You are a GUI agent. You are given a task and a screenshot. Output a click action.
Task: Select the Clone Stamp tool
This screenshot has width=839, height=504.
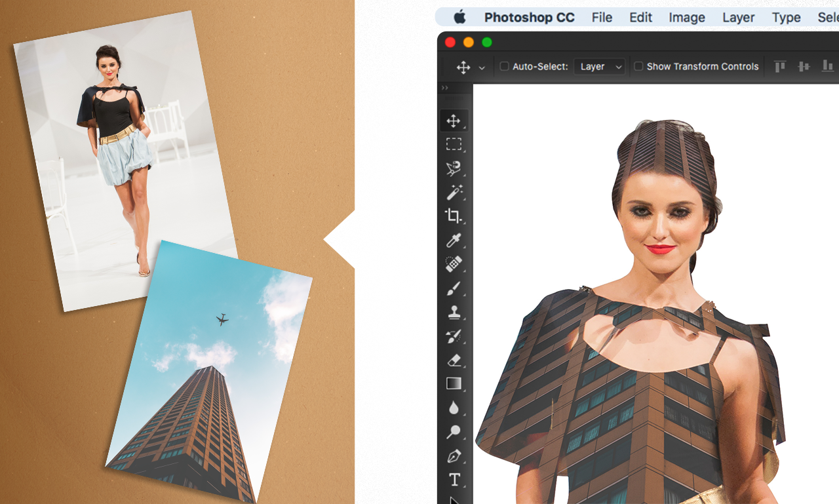click(x=454, y=312)
